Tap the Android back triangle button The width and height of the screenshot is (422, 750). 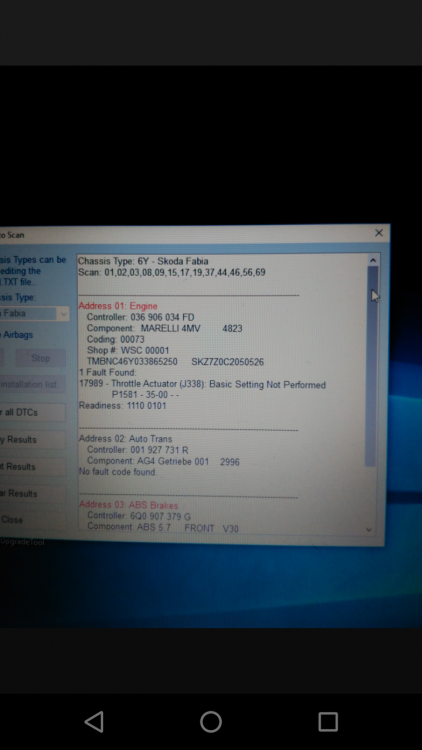tap(94, 721)
